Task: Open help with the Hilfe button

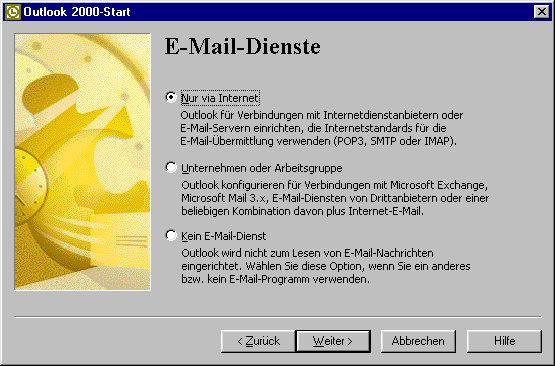Action: (504, 341)
